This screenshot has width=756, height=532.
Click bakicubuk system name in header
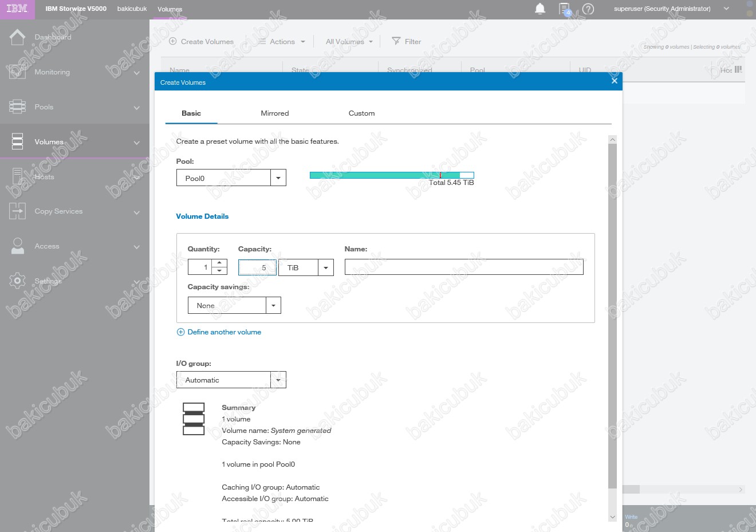point(132,9)
